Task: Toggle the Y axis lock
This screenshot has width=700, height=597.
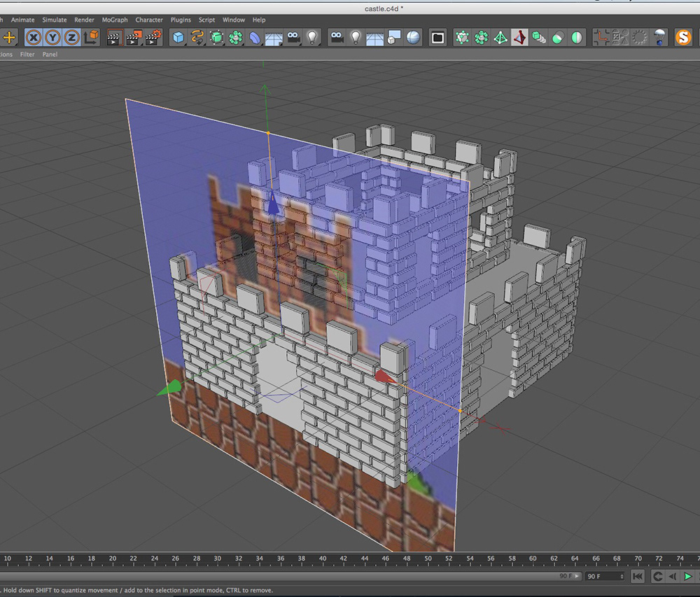Action: 52,38
